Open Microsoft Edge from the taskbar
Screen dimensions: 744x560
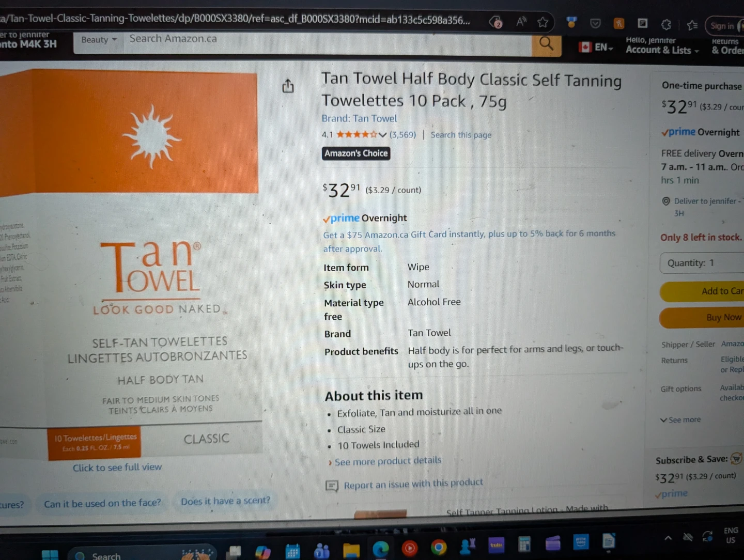(381, 549)
